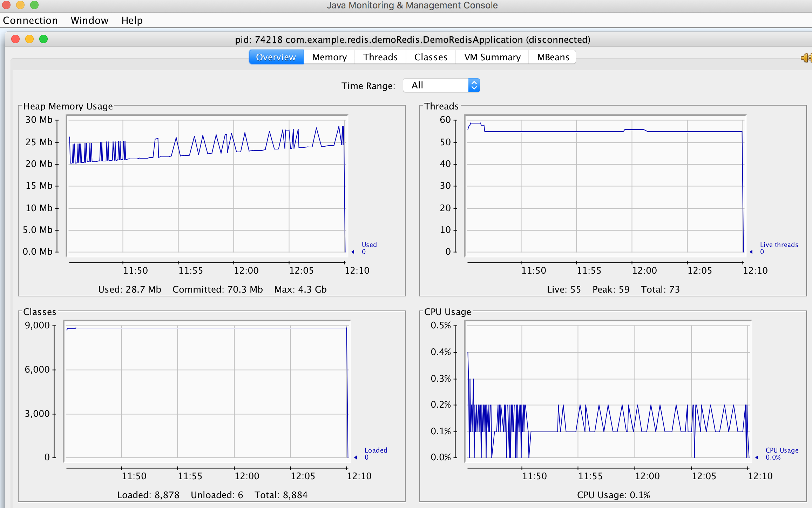This screenshot has height=508, width=812.
Task: Click the 'Live: 55' thread count
Action: pyautogui.click(x=564, y=289)
